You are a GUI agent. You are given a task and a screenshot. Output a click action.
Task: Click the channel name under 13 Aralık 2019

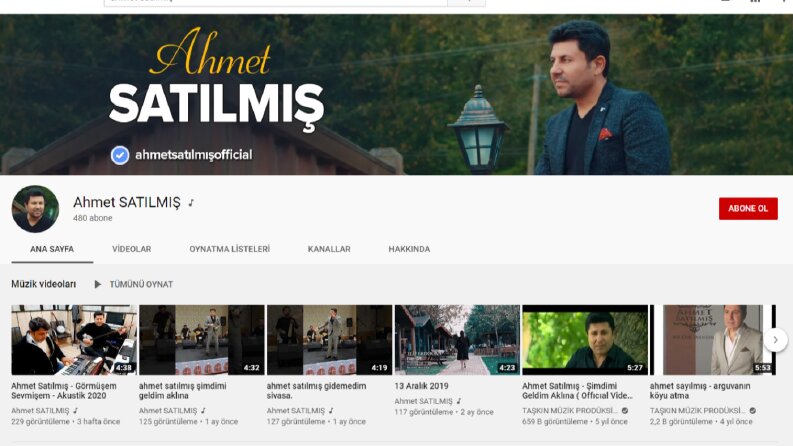coord(423,401)
